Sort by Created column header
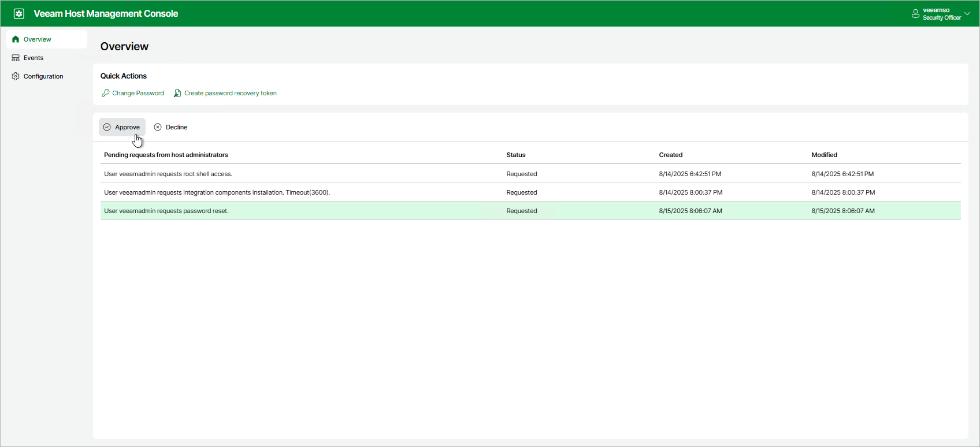This screenshot has height=447, width=980. 671,155
